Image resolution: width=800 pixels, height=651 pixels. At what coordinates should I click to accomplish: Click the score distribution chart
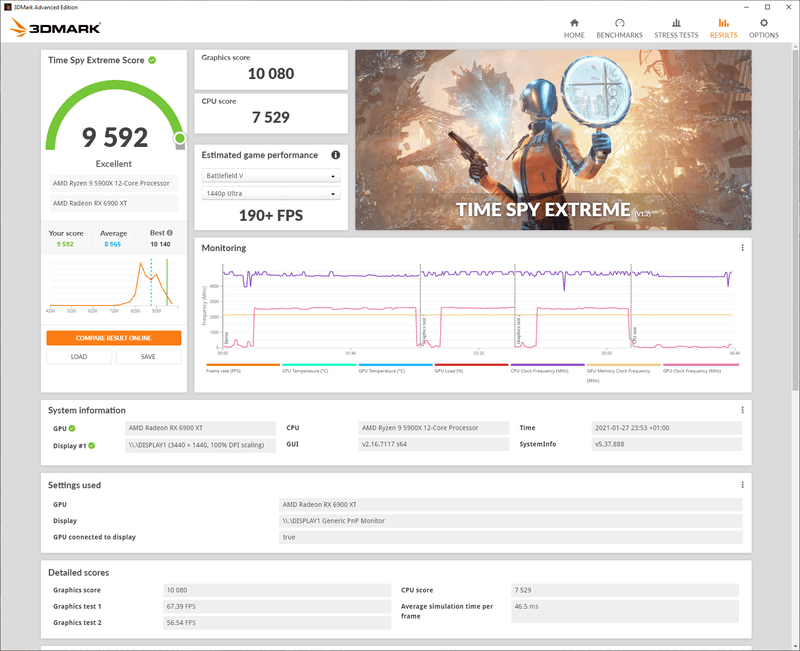point(114,286)
